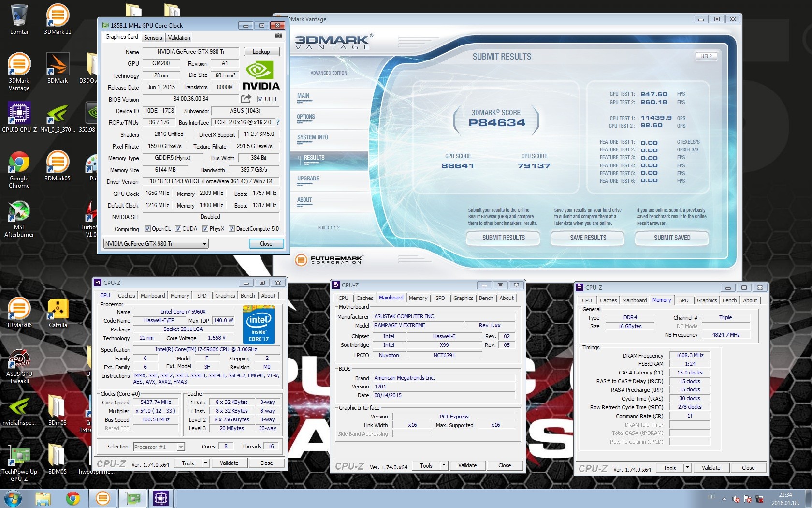Click the Core Speed value 5427.74 MHz
Image resolution: width=812 pixels, height=508 pixels.
[156, 403]
